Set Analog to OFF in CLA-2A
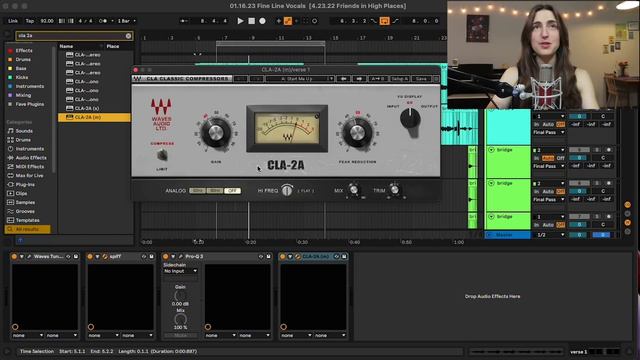The height and width of the screenshot is (360, 640). 232,191
